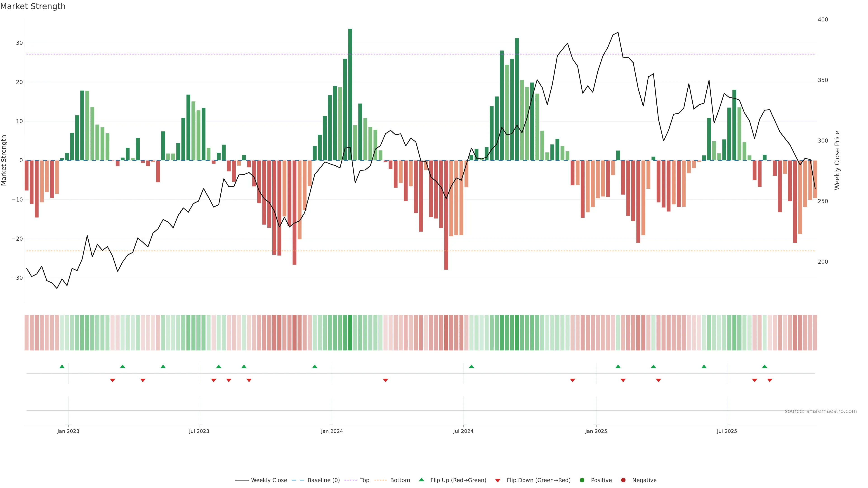
Task: Click the dark red Negative circle in legend
Action: (x=623, y=480)
